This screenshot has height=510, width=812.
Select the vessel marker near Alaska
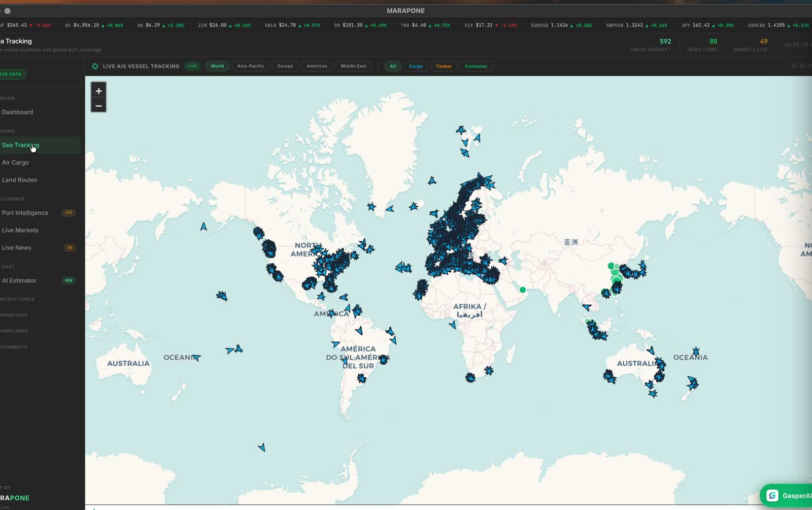(x=204, y=227)
